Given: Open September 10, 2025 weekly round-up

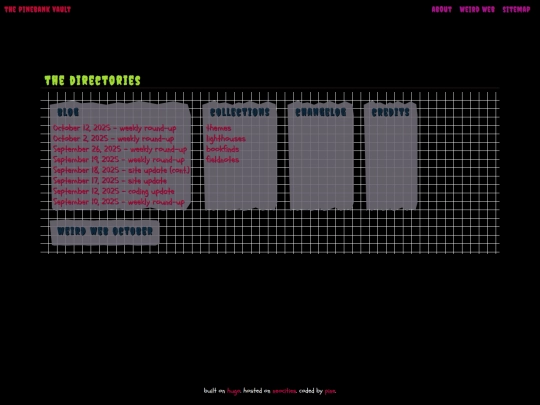Looking at the screenshot, I should (118, 202).
